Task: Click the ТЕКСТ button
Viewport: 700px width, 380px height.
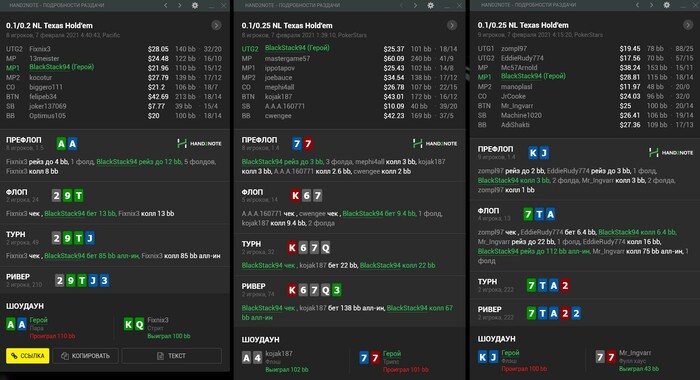Action: point(171,356)
